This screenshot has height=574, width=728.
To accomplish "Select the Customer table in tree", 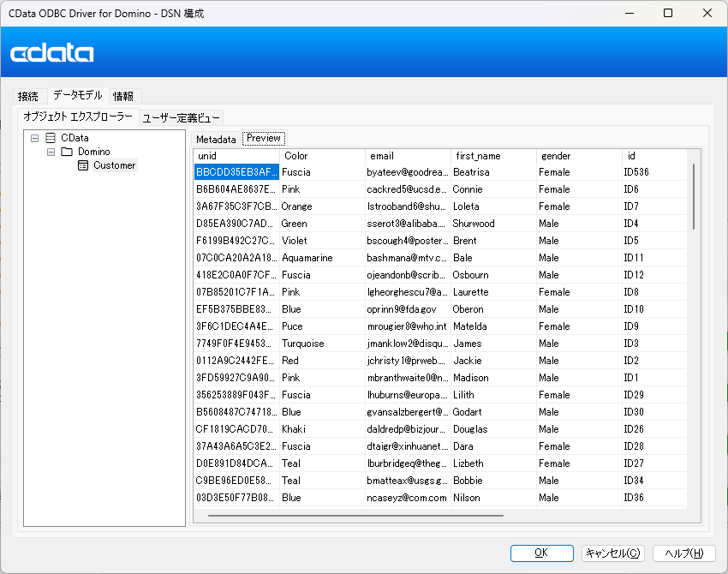I will tap(114, 165).
